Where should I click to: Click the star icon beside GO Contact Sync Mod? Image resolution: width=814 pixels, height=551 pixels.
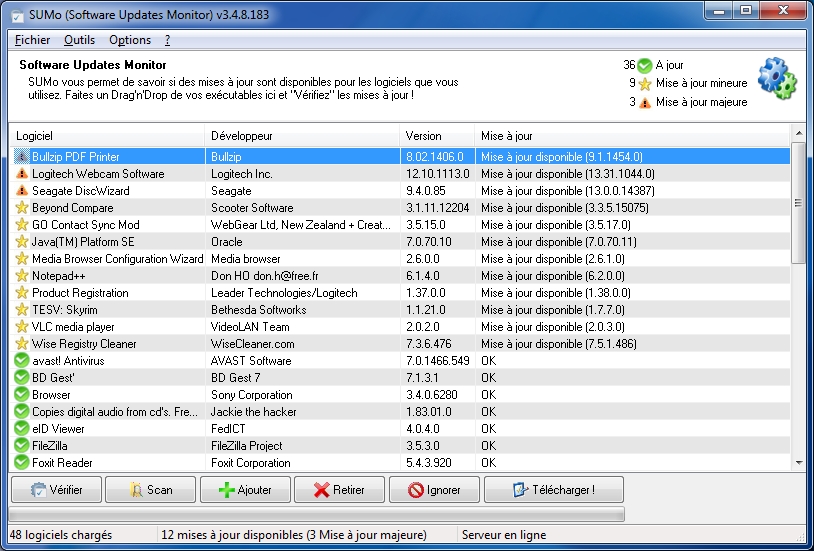[x=21, y=224]
